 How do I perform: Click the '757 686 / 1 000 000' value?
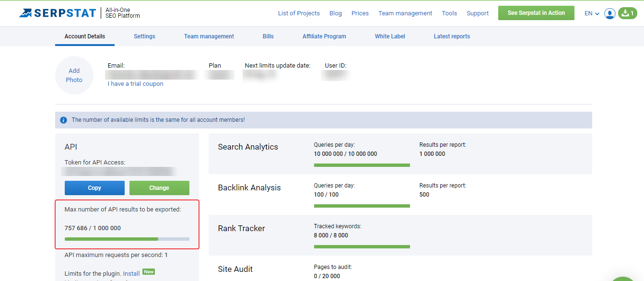pos(93,228)
